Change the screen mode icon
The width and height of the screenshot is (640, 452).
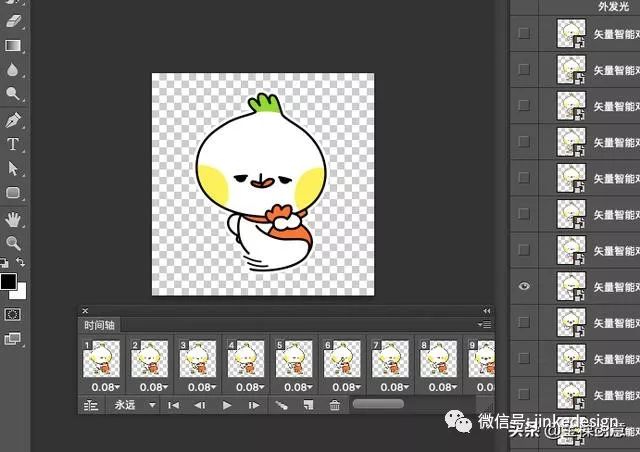pyautogui.click(x=12, y=338)
